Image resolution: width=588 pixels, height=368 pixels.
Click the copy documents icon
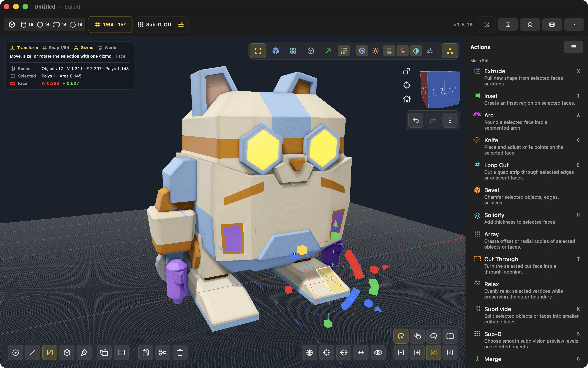(x=146, y=352)
